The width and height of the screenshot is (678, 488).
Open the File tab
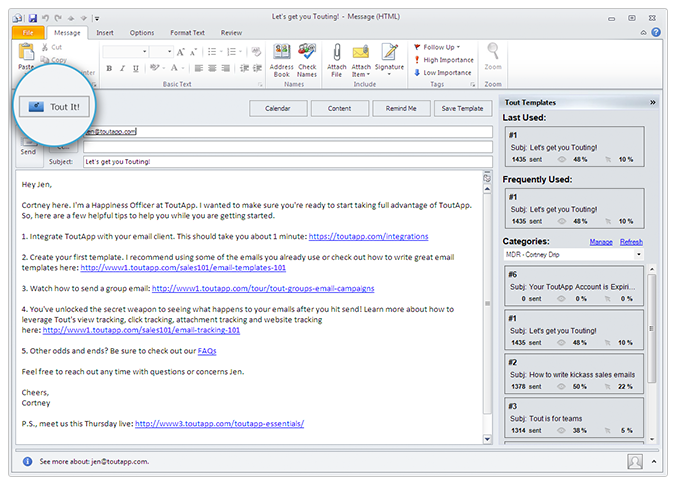28,33
